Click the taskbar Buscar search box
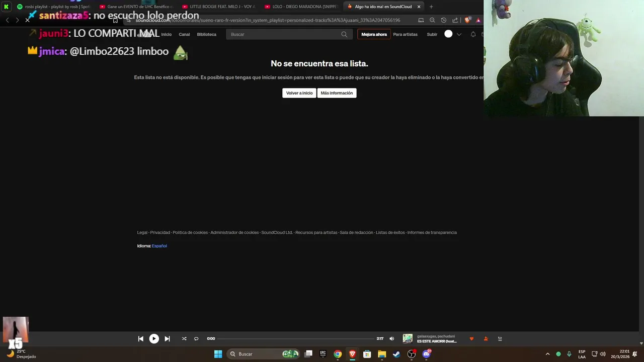Image resolution: width=644 pixels, height=362 pixels. [x=264, y=354]
